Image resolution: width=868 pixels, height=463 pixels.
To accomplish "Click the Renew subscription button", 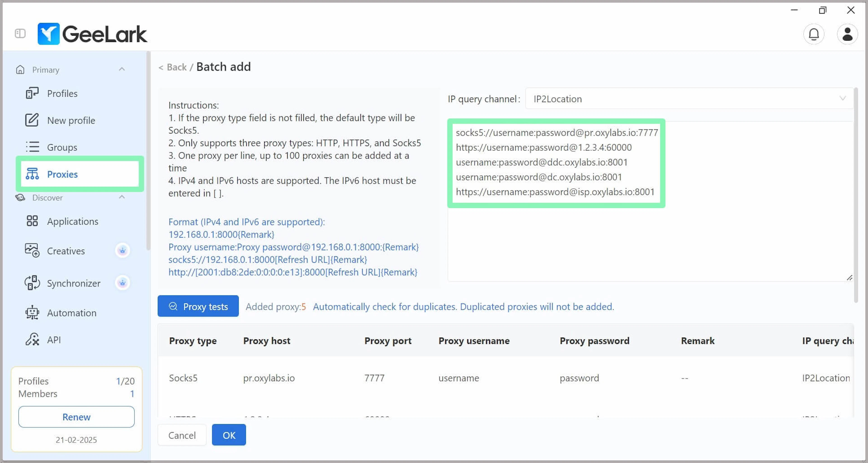I will (x=76, y=417).
